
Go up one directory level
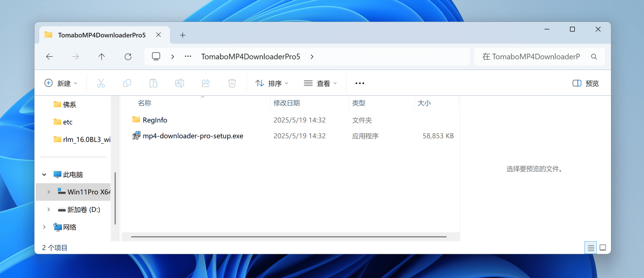click(x=102, y=57)
